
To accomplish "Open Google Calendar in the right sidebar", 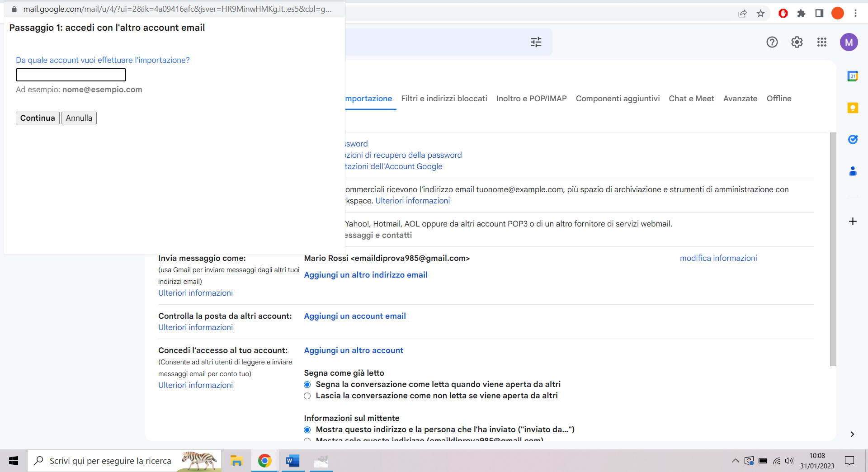I will click(853, 76).
